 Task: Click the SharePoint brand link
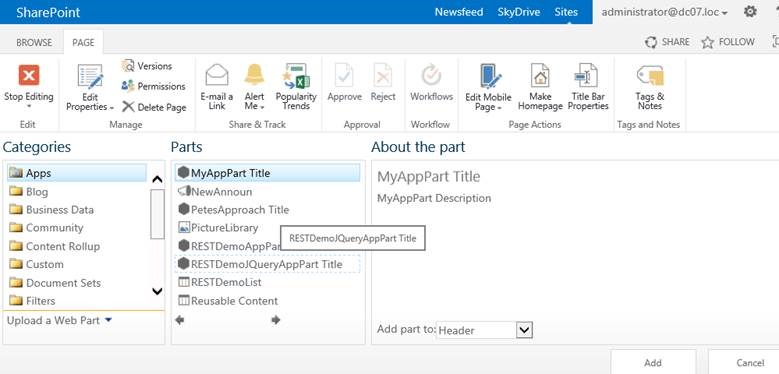[48, 12]
